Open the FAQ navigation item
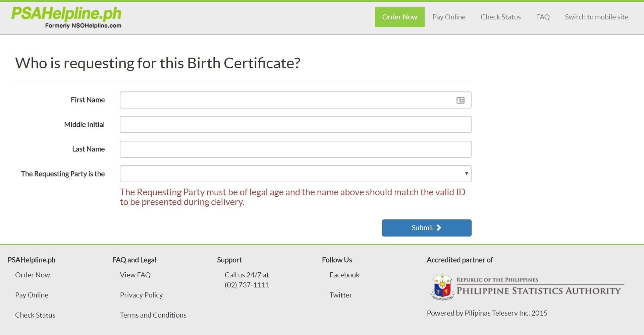Viewport: 644px width, 335px height. coord(543,17)
